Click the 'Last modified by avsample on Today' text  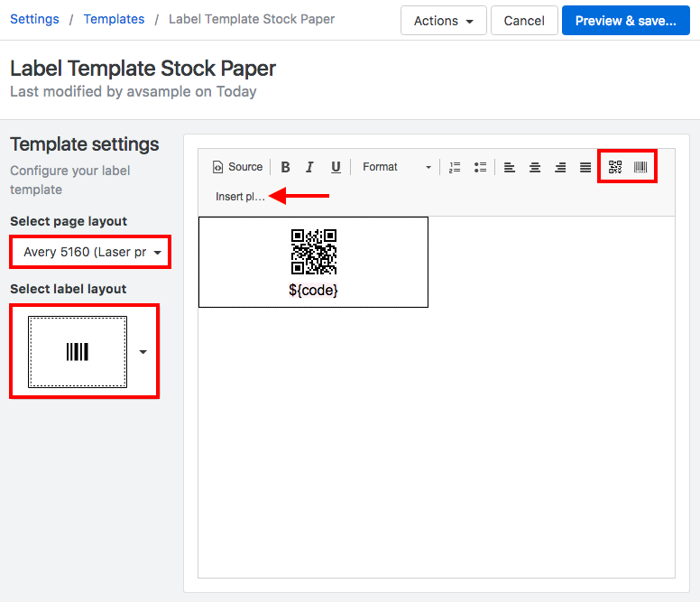(133, 91)
